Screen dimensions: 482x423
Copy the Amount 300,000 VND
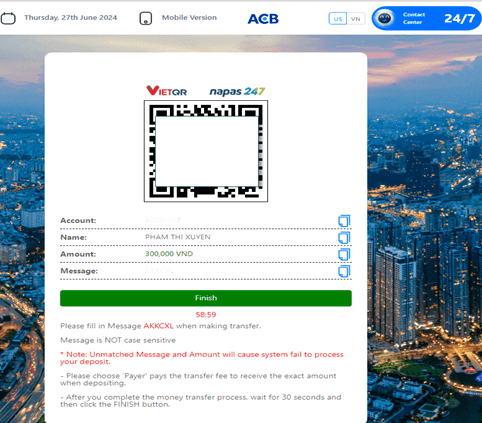(x=344, y=254)
